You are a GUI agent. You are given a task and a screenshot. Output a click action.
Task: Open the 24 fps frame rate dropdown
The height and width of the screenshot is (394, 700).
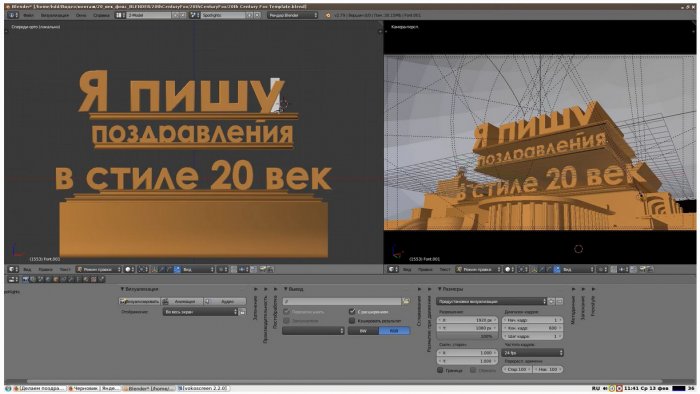[x=533, y=353]
